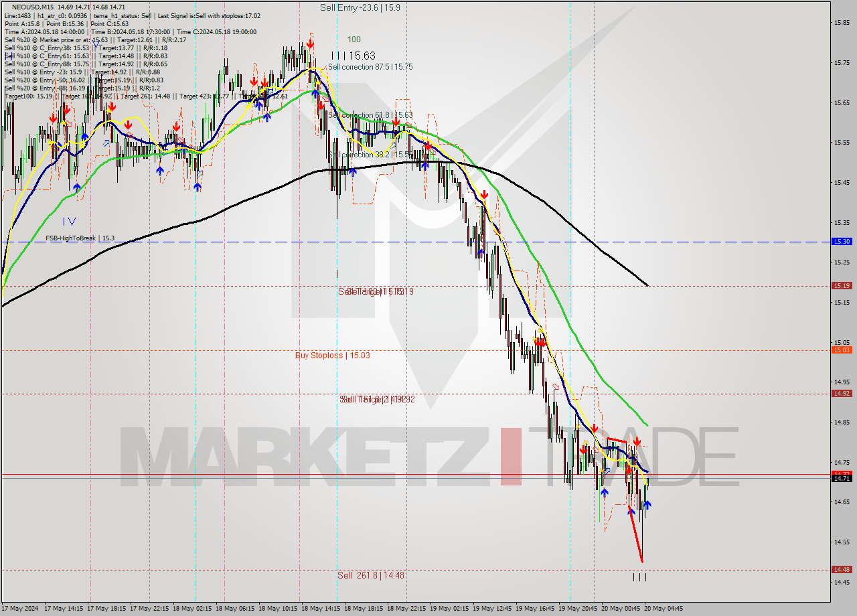Viewport: 857px width, 616px height.
Task: Select the red 15.19 price tag
Action: tap(841, 285)
